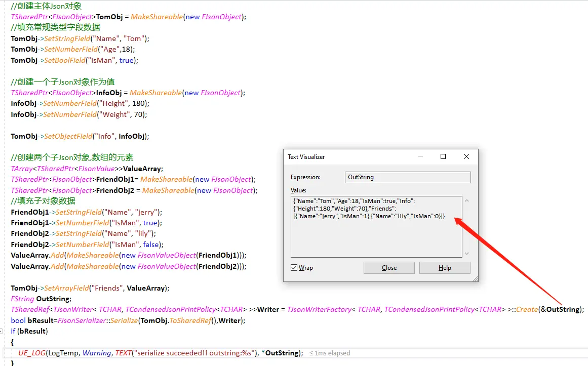
Task: Click the FriendObj2 MakeShareable declaration line
Action: (134, 190)
